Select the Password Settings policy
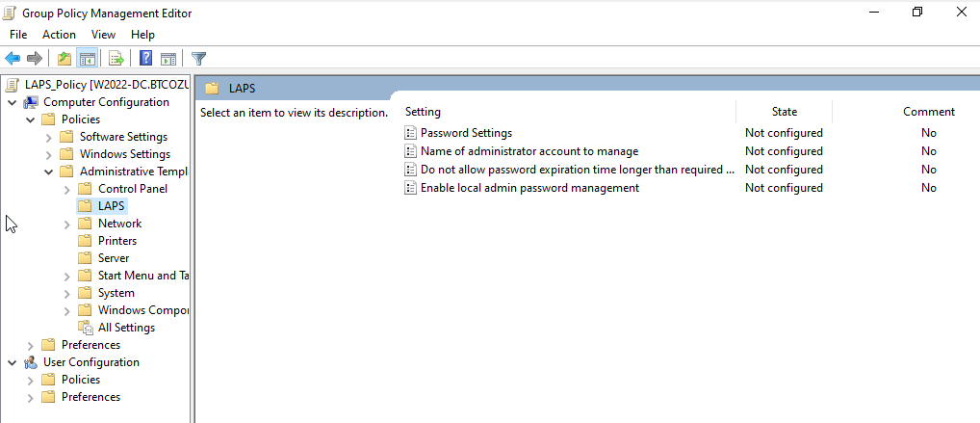Image resolution: width=980 pixels, height=423 pixels. pos(466,133)
